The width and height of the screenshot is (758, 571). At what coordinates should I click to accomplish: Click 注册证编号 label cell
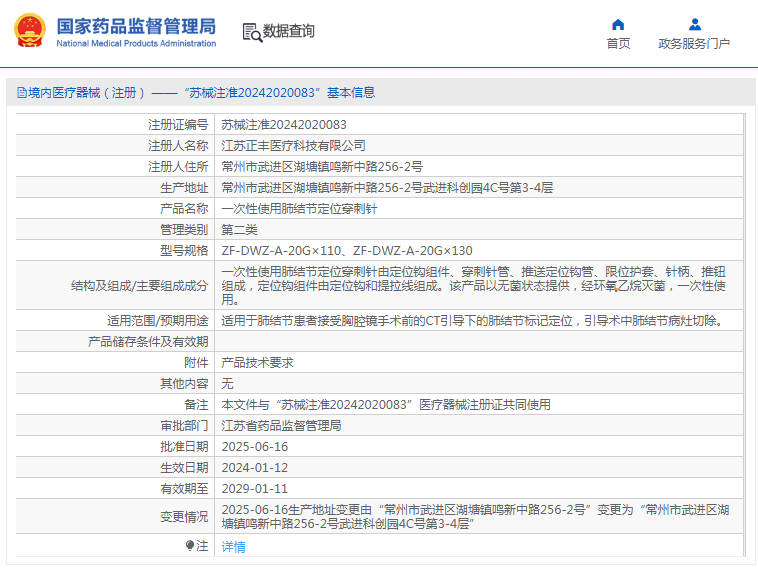(178, 125)
